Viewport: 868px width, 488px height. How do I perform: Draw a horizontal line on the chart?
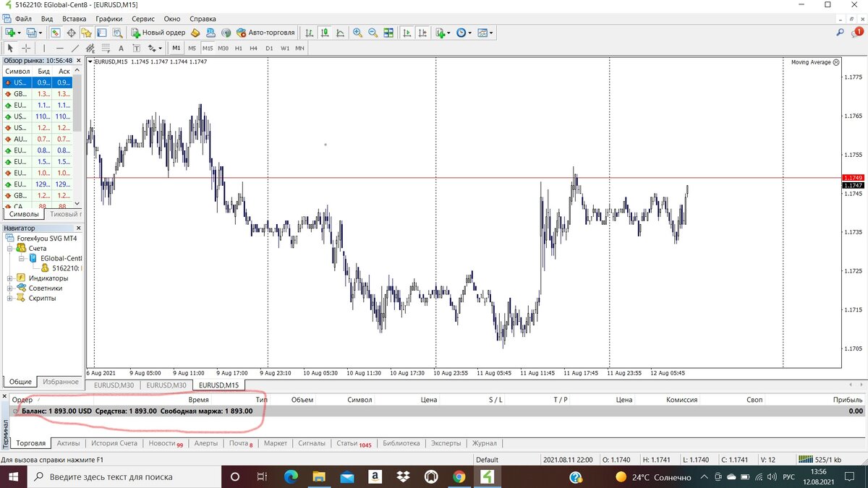click(60, 48)
